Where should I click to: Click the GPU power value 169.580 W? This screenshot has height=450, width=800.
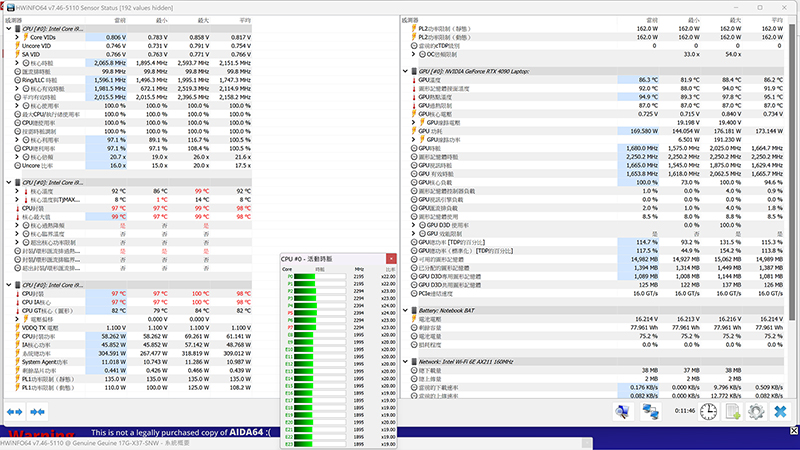point(644,131)
